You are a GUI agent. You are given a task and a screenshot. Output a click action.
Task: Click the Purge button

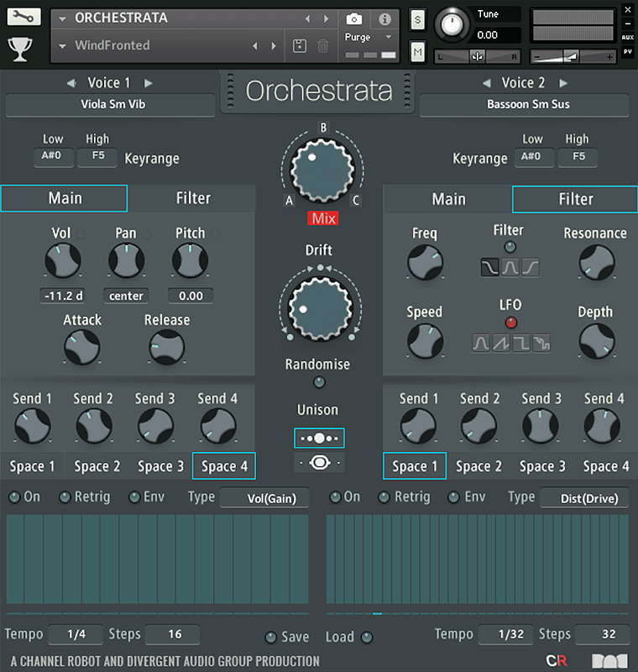(x=358, y=38)
